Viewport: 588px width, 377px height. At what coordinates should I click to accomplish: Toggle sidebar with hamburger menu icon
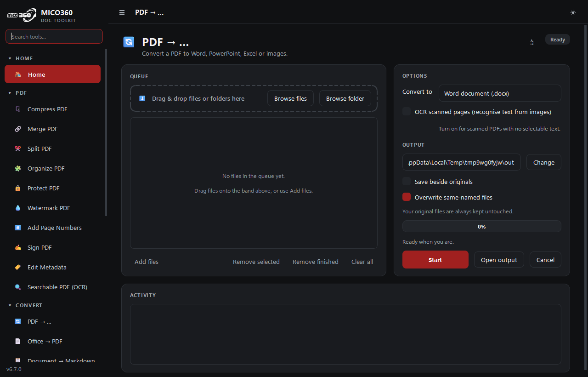click(122, 12)
